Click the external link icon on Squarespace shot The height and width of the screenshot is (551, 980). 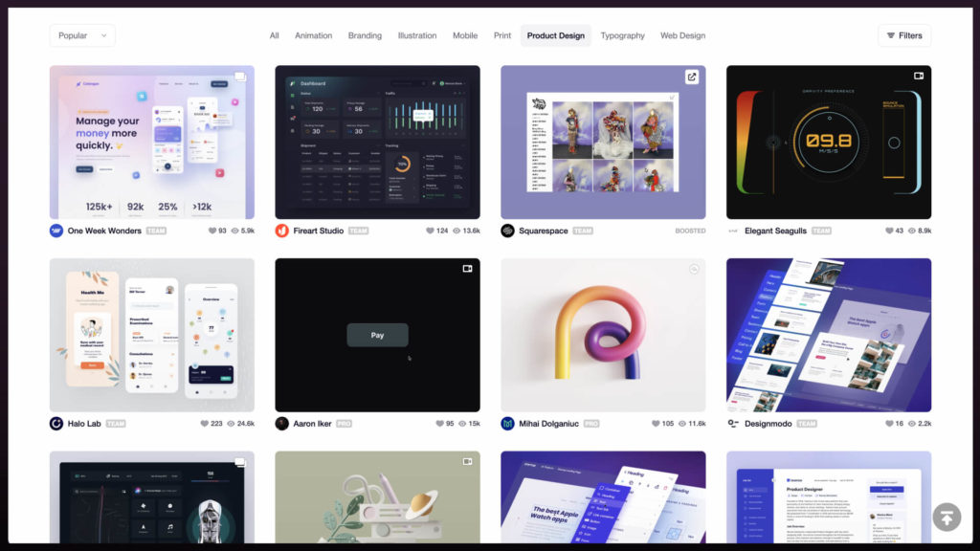(x=692, y=77)
